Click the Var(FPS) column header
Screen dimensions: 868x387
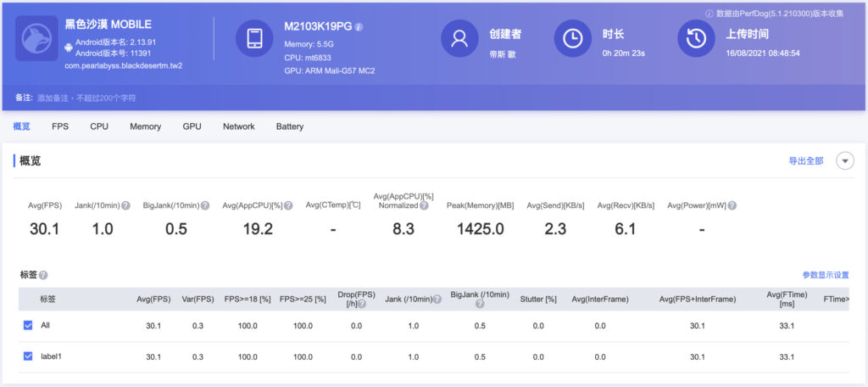pos(198,300)
